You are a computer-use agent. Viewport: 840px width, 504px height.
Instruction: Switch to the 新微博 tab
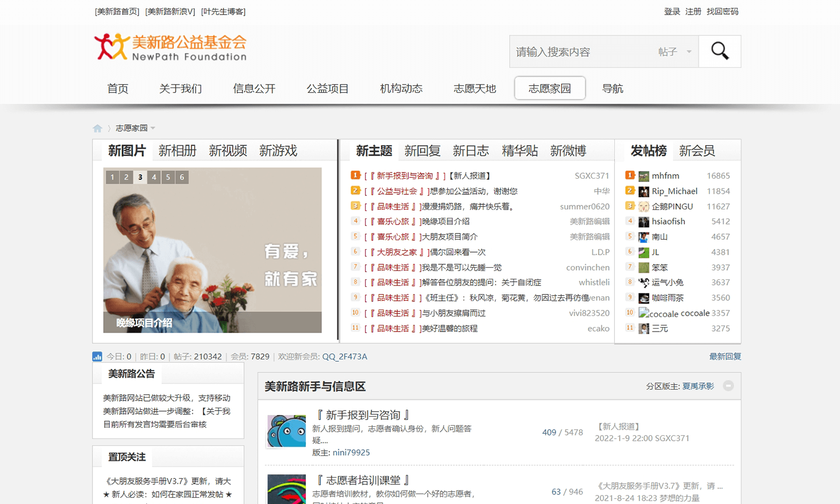[568, 151]
